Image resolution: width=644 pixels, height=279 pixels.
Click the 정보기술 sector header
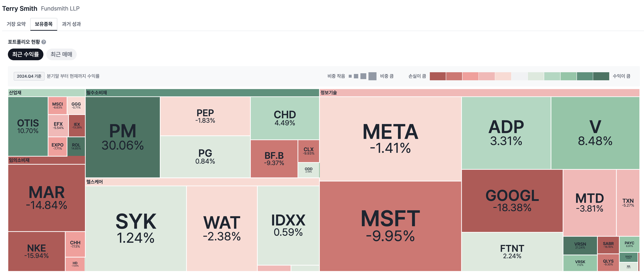479,93
